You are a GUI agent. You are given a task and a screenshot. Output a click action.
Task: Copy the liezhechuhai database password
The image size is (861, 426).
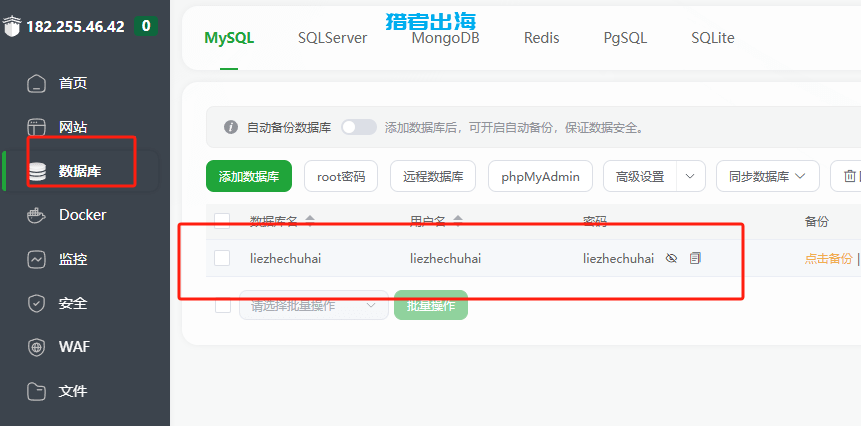695,258
